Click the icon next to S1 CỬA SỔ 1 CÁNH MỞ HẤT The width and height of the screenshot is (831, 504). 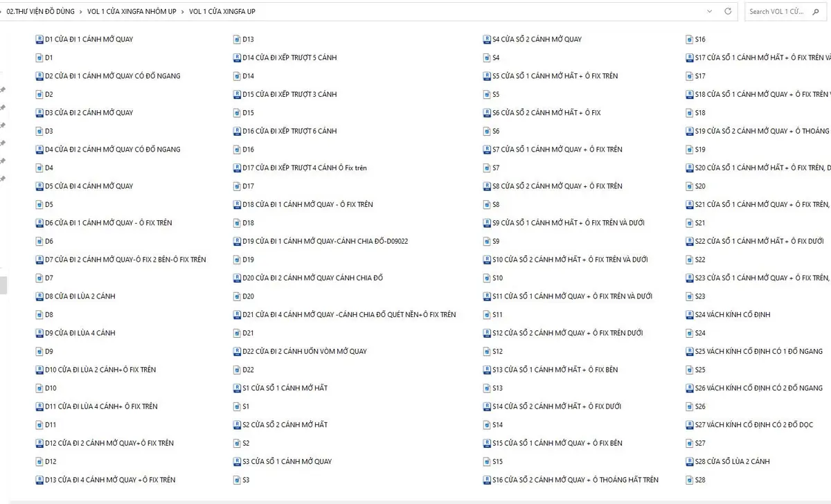coord(238,388)
